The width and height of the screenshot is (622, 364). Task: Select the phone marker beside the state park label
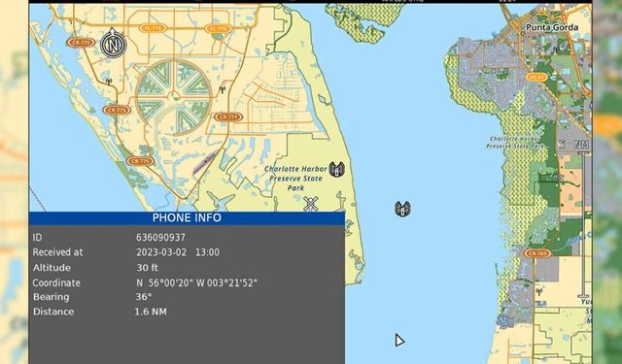[337, 170]
